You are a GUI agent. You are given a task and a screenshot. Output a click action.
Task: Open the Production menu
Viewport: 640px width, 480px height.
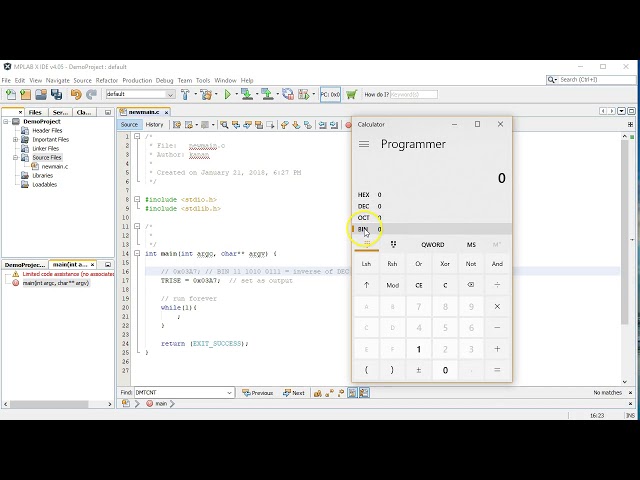pyautogui.click(x=137, y=80)
